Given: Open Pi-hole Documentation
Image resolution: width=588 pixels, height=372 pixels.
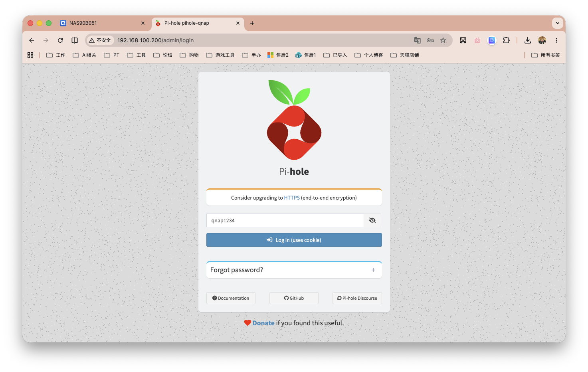Looking at the screenshot, I should (231, 298).
